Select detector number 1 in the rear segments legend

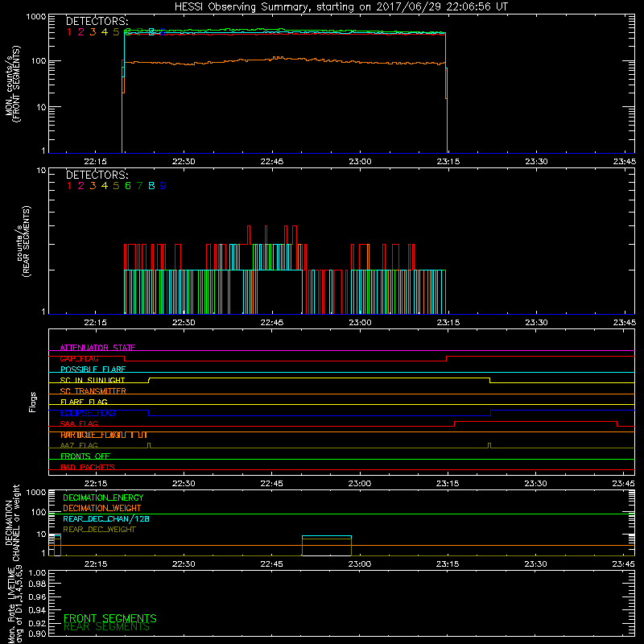pos(69,186)
